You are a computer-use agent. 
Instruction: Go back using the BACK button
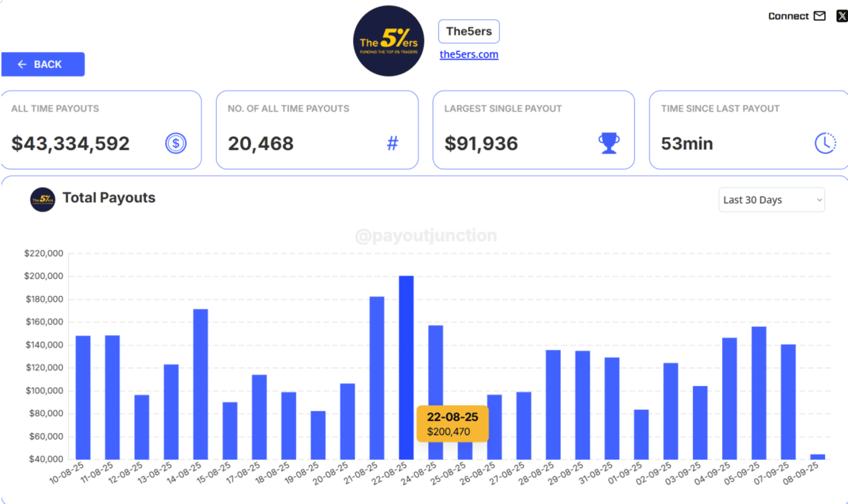coord(43,64)
